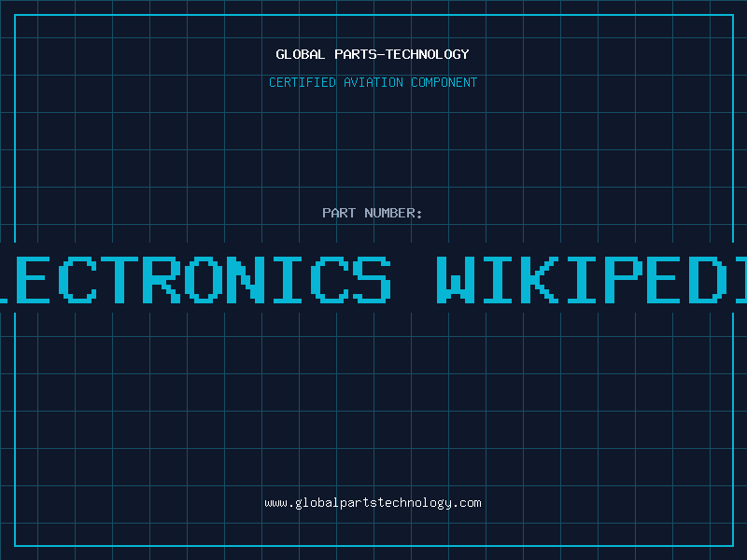Click the www.globalpartstechnology.com website link
This screenshot has height=560, width=747.
point(373,503)
